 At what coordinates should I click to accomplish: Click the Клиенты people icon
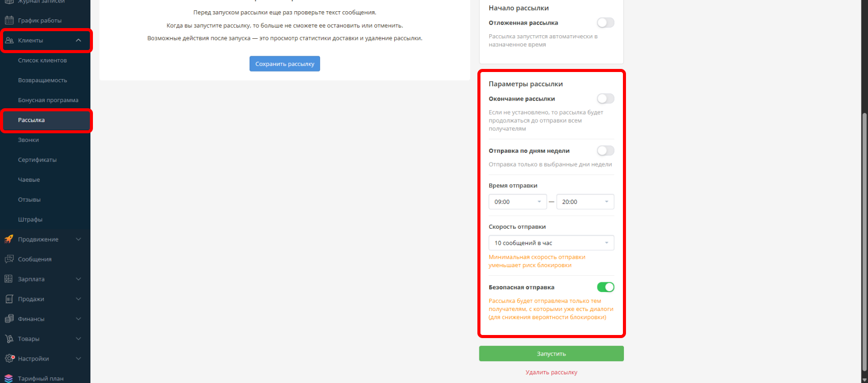point(9,40)
